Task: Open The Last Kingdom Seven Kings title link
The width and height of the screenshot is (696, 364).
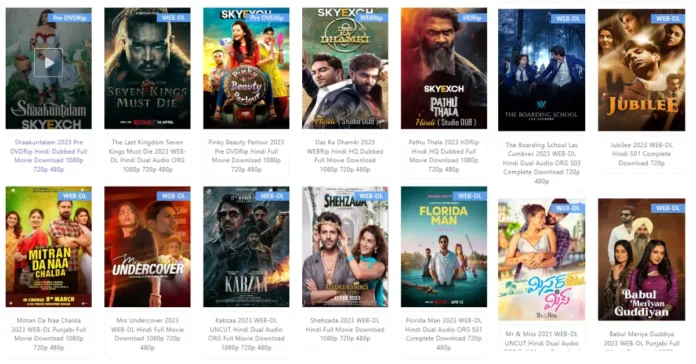Action: point(147,156)
